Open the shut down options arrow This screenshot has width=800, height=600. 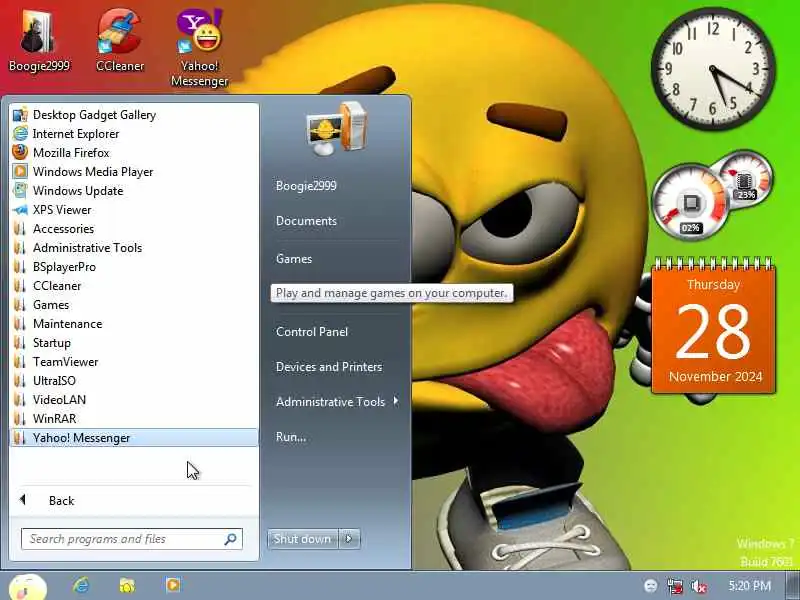click(x=349, y=539)
